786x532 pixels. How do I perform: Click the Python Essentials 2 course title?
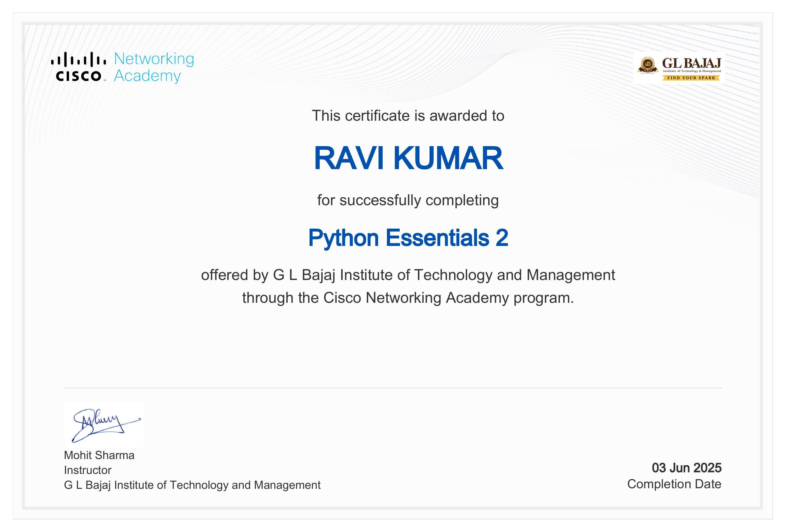(x=408, y=238)
